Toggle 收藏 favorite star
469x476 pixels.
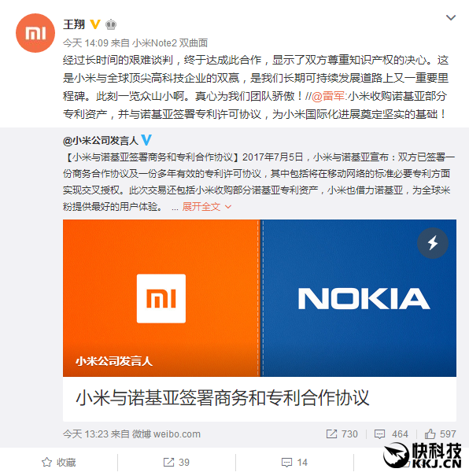pyautogui.click(x=58, y=463)
